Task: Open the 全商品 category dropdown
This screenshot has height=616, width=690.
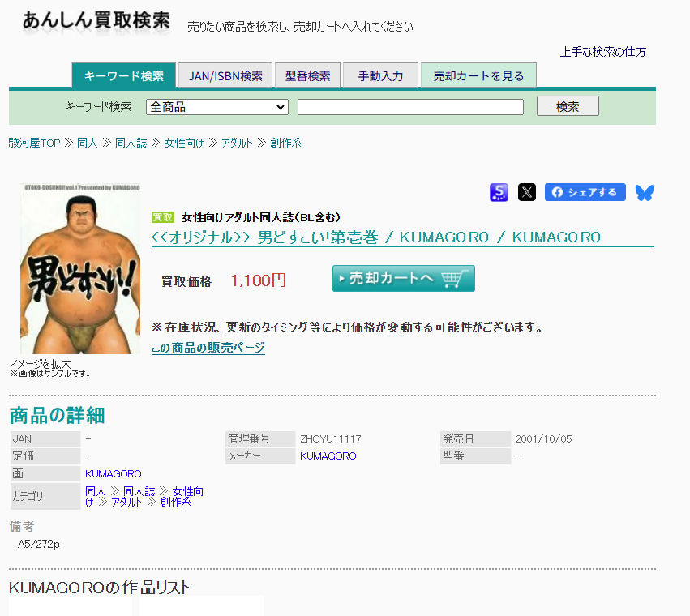Action: [217, 107]
